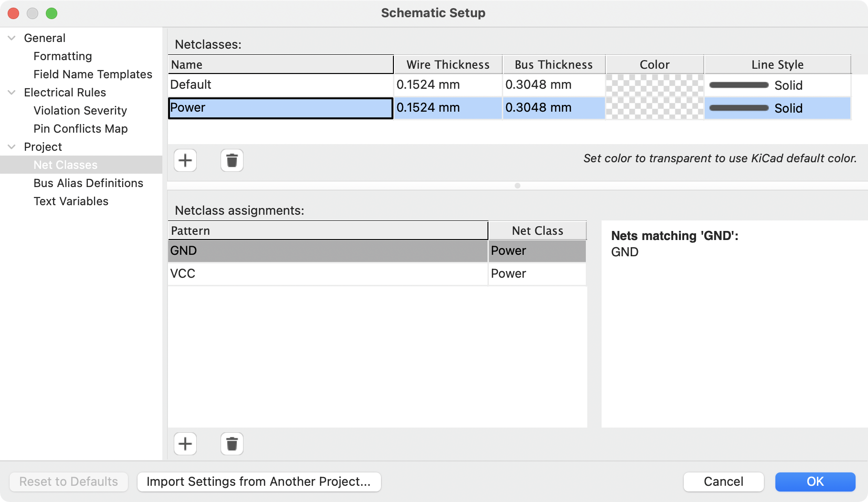Confirm the setup by clicking OK
Image resolution: width=868 pixels, height=502 pixels.
click(x=815, y=481)
